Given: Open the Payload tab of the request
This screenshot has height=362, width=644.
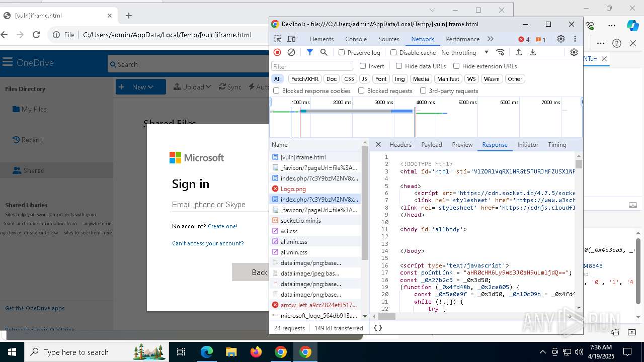Looking at the screenshot, I should tap(432, 144).
